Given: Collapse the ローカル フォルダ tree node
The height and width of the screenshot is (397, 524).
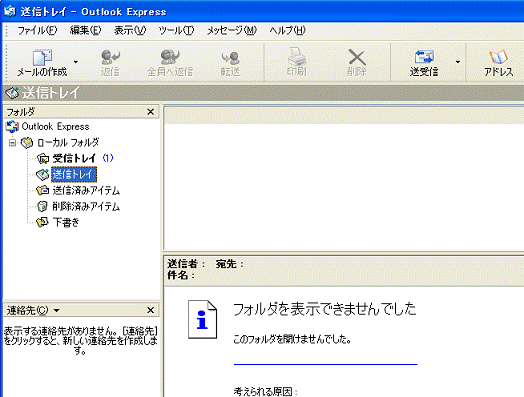Looking at the screenshot, I should click(12, 143).
